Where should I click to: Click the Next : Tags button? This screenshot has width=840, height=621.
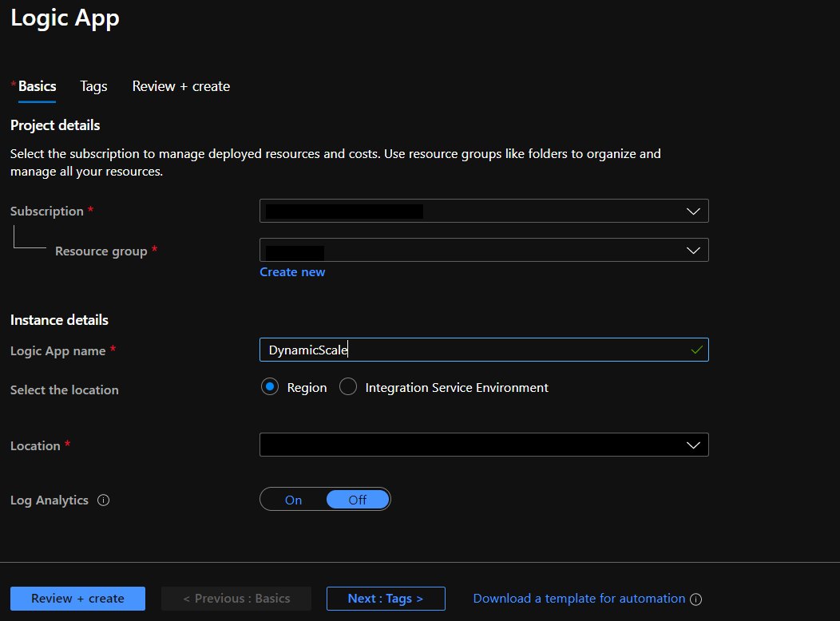386,599
